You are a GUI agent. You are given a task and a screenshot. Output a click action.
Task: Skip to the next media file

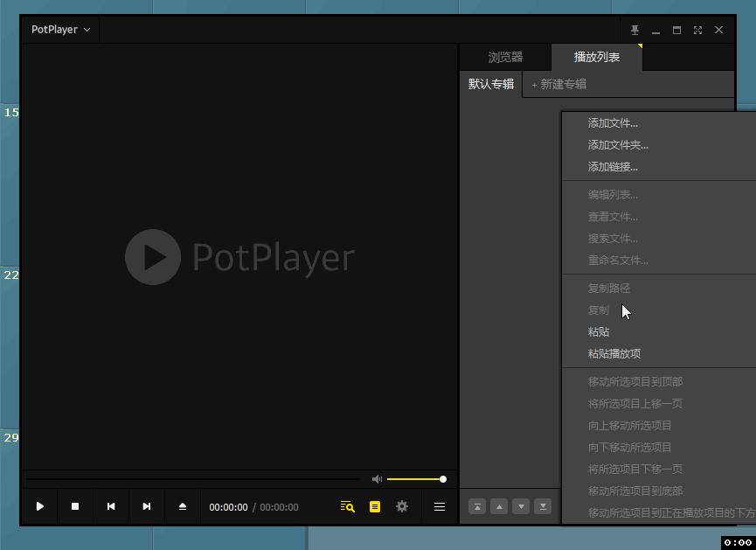tap(146, 506)
